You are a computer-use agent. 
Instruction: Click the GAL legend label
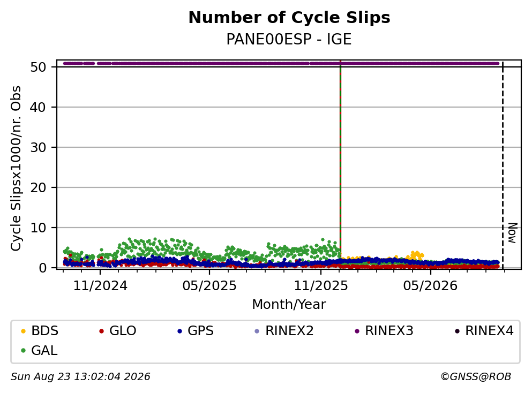pos(44,350)
